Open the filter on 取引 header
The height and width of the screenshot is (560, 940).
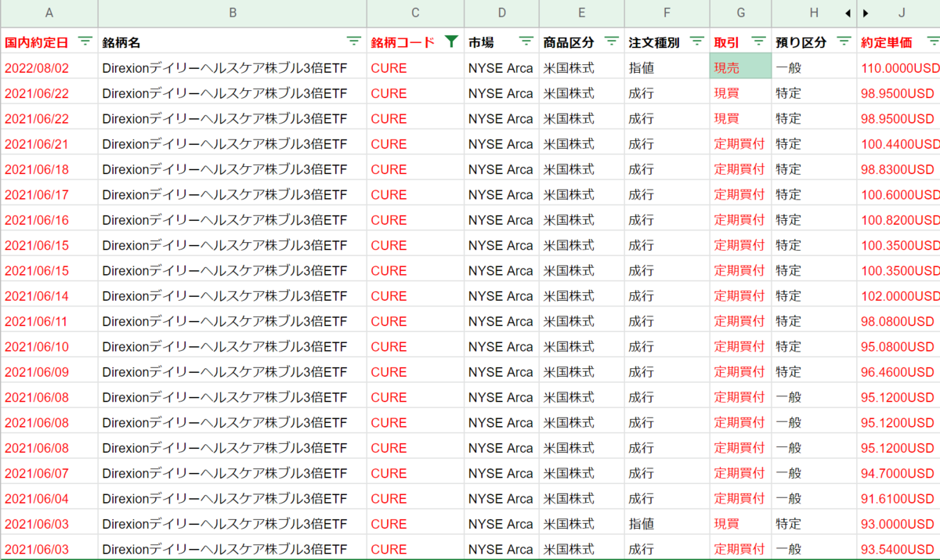(x=758, y=42)
